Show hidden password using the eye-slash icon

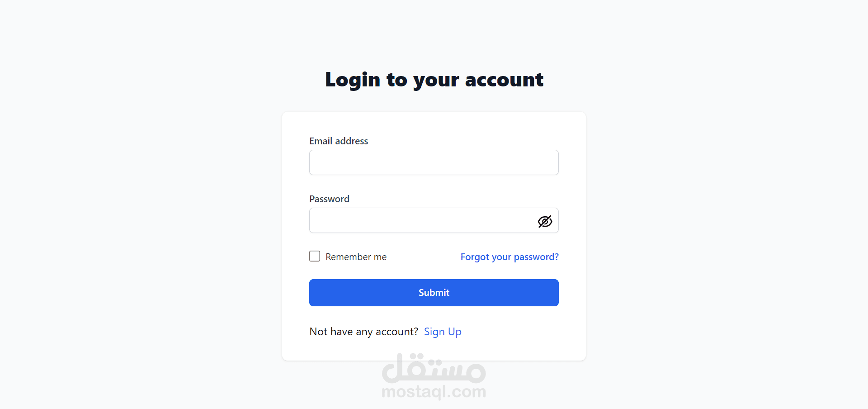tap(545, 221)
